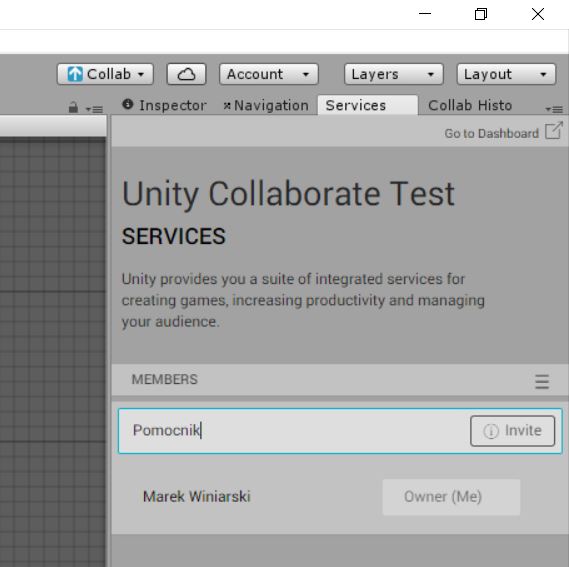
Task: Restore down the window
Action: 481,14
